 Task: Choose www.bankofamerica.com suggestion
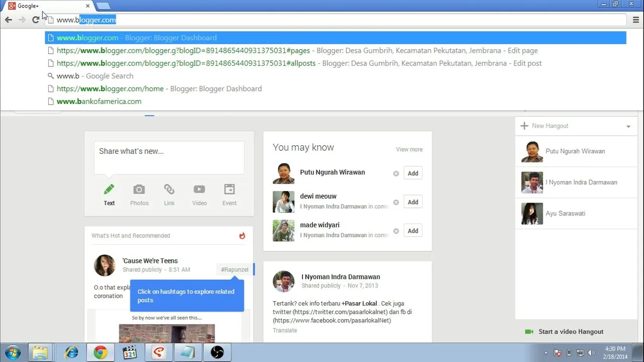tap(336, 101)
